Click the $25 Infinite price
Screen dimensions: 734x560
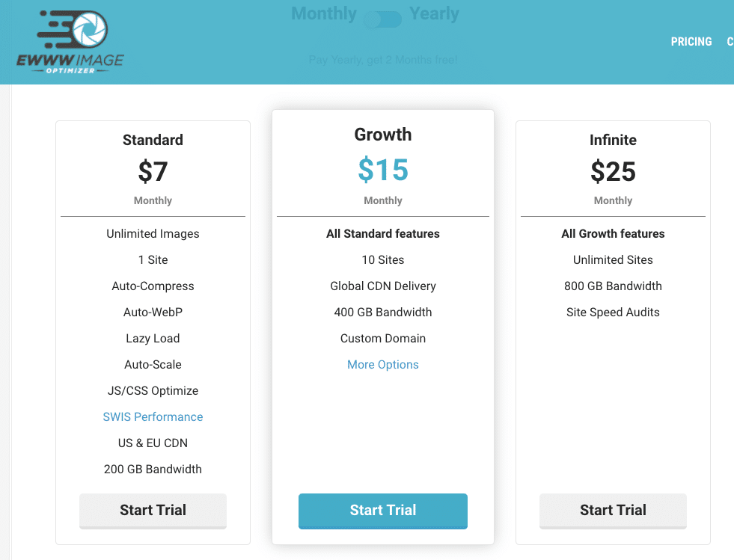click(613, 172)
